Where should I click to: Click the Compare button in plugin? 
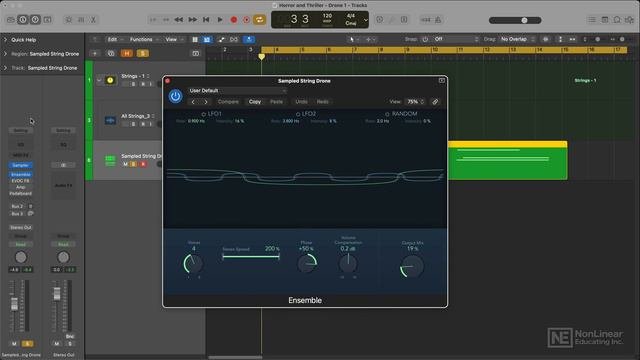click(228, 102)
